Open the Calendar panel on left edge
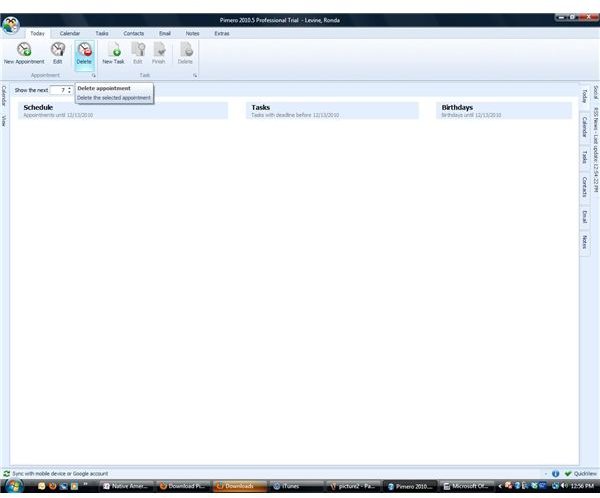This screenshot has height=498, width=600. 4,96
